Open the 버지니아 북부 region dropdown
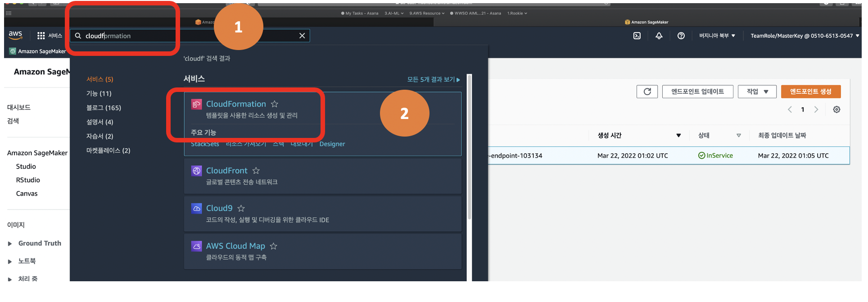The height and width of the screenshot is (302, 868). (x=717, y=36)
